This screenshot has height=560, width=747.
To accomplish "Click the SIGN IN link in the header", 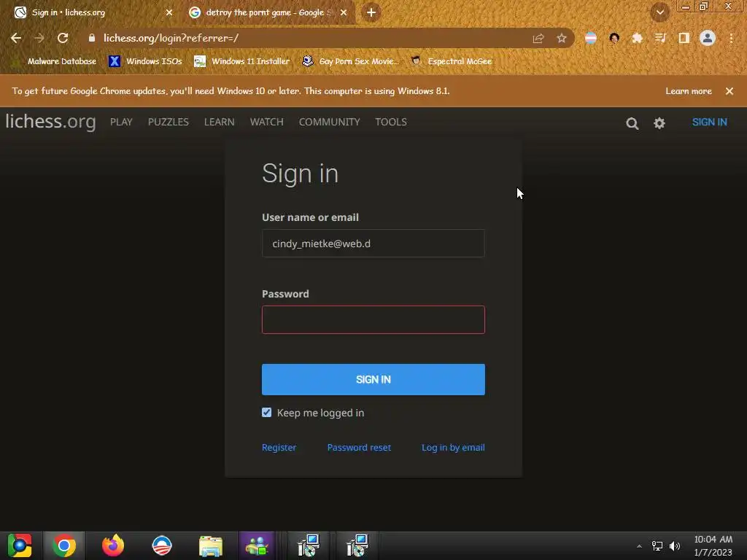I will [709, 122].
